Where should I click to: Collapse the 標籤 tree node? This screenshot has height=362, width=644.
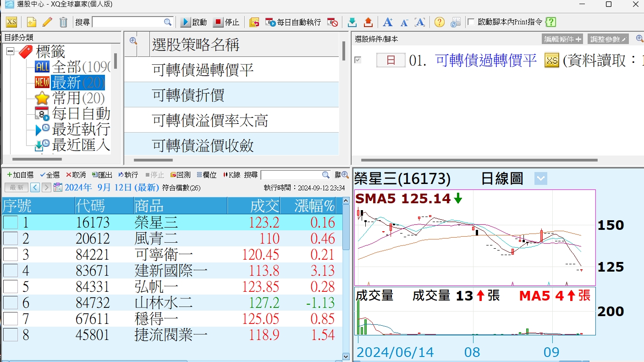point(10,51)
